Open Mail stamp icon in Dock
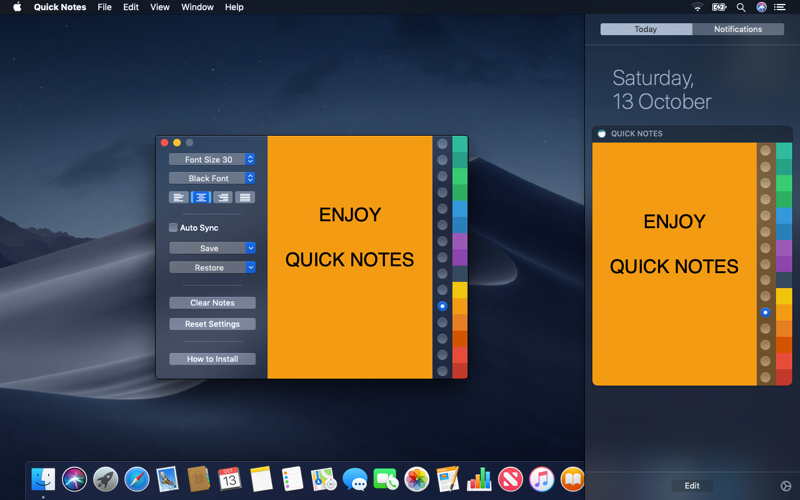 point(167,479)
